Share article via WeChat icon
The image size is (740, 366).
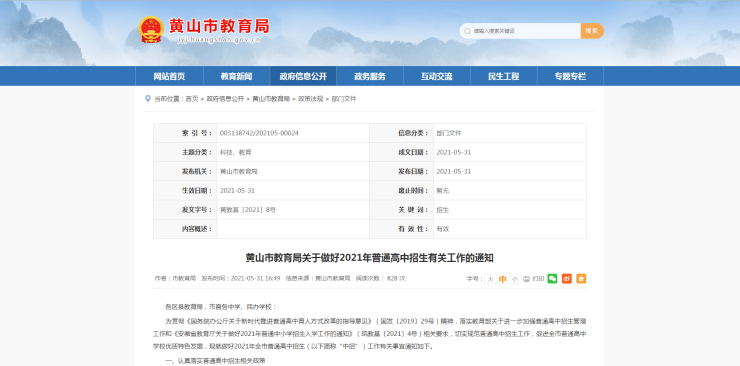pyautogui.click(x=552, y=279)
